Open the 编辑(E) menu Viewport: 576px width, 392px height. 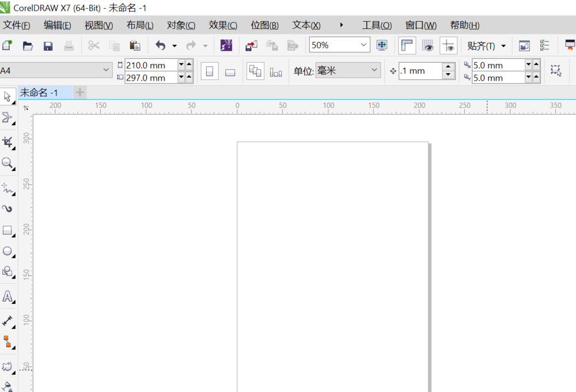pos(57,25)
